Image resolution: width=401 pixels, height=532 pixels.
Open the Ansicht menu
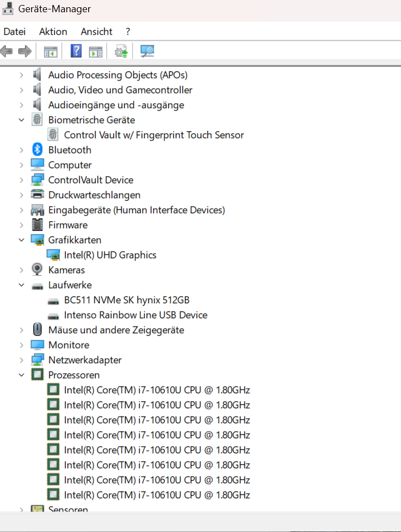[x=97, y=32]
